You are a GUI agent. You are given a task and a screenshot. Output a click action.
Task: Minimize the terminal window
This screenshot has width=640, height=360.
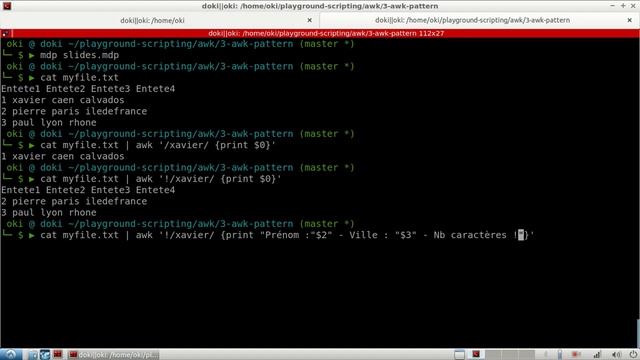tap(612, 6)
